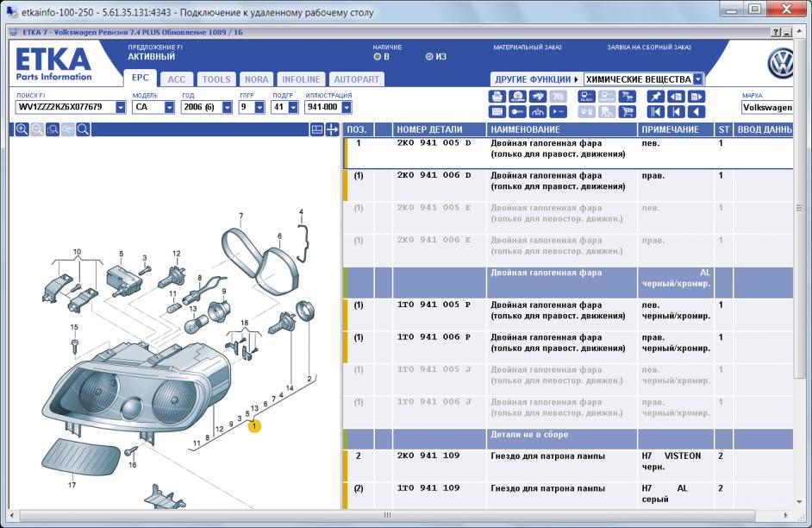
Task: Switch to the INFOLINE tab
Action: click(301, 79)
